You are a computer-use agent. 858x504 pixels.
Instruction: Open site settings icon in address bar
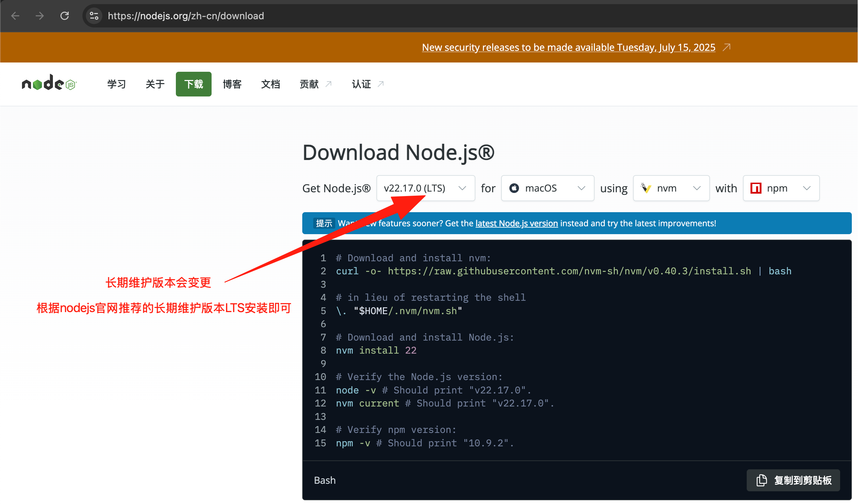pos(94,16)
